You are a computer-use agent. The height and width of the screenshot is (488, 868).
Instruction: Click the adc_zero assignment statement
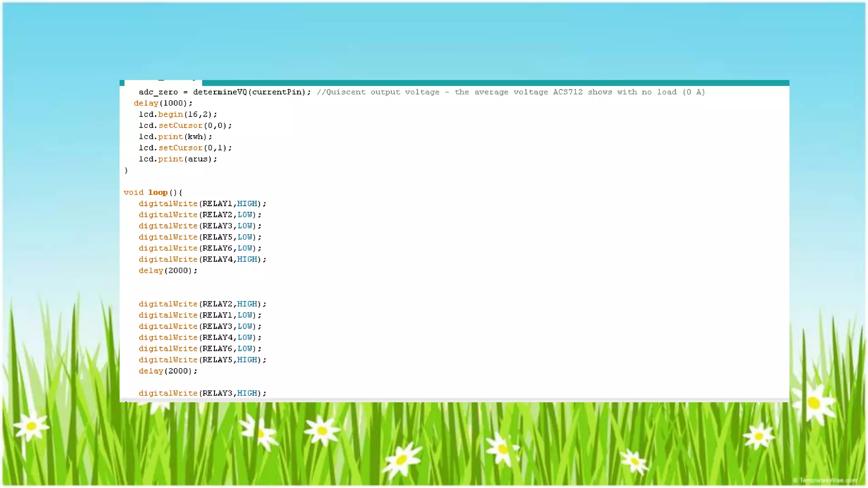224,92
